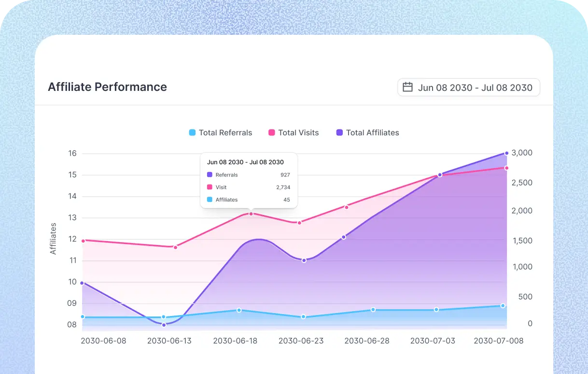Click the 2030-06-18 x-axis date label
This screenshot has height=374, width=588.
(x=235, y=341)
